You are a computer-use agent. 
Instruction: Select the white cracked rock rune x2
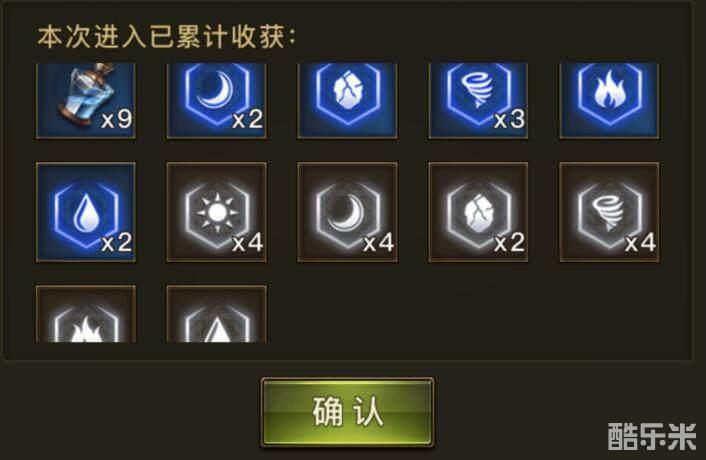pos(478,212)
